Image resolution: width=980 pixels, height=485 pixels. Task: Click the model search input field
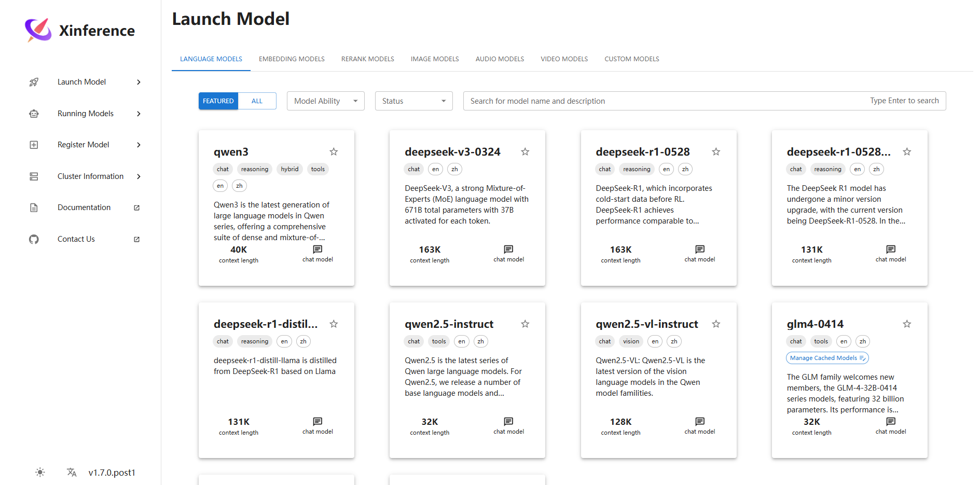pos(705,101)
